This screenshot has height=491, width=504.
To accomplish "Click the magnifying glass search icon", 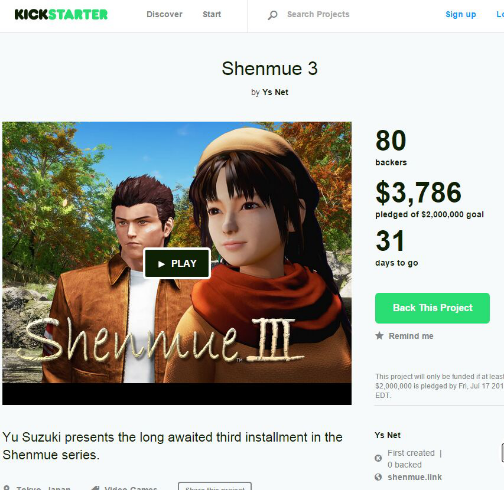I will 273,15.
